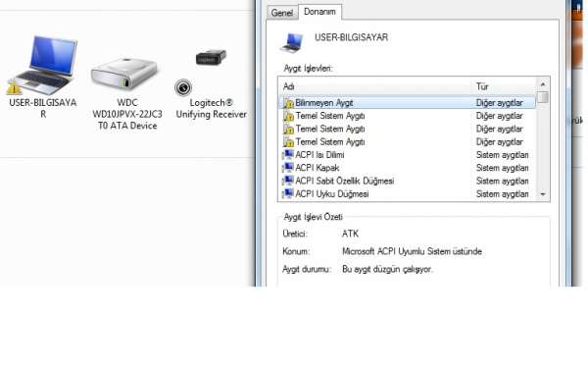Click the USER-BILGISAYAR title in the properties dialog

point(351,37)
